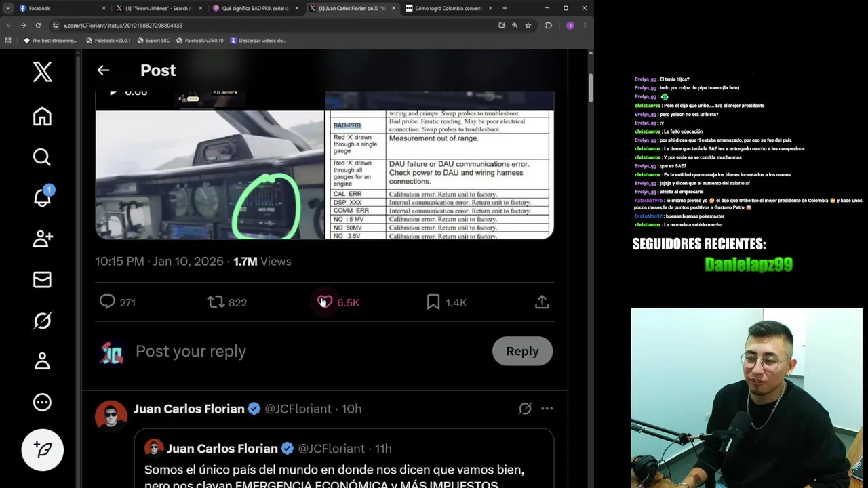
Task: Open Paletools v26.0.10 bookmark
Action: pyautogui.click(x=199, y=40)
